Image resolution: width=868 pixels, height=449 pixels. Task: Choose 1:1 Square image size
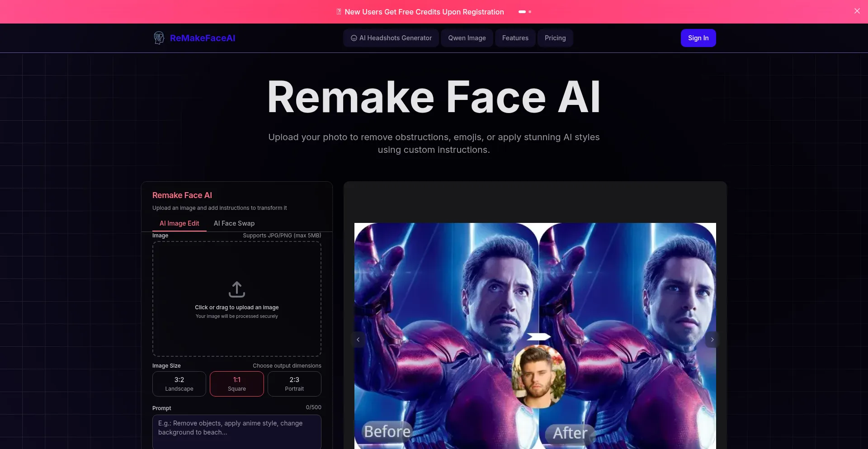tap(237, 384)
